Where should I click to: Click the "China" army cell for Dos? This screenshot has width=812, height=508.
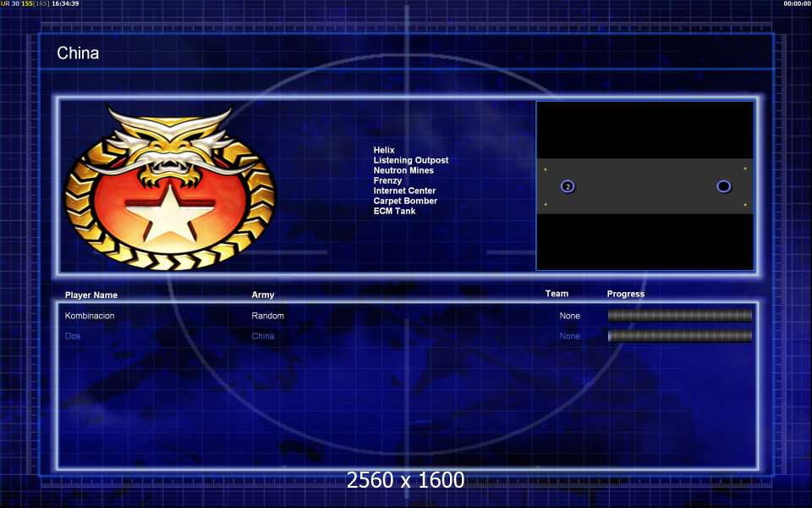[262, 336]
